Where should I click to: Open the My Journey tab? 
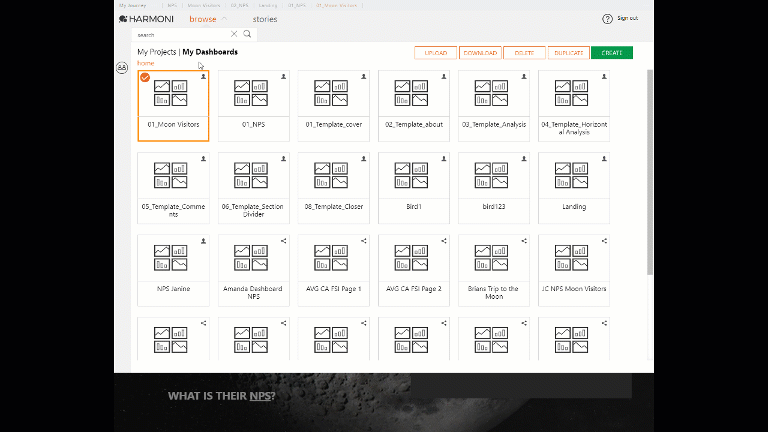[x=133, y=5]
